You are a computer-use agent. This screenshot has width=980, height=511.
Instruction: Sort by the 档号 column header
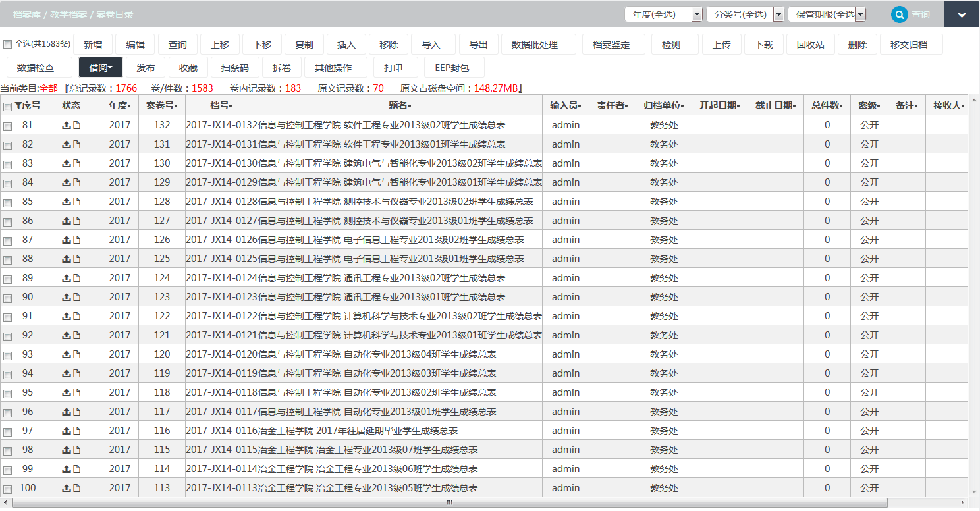click(x=221, y=105)
